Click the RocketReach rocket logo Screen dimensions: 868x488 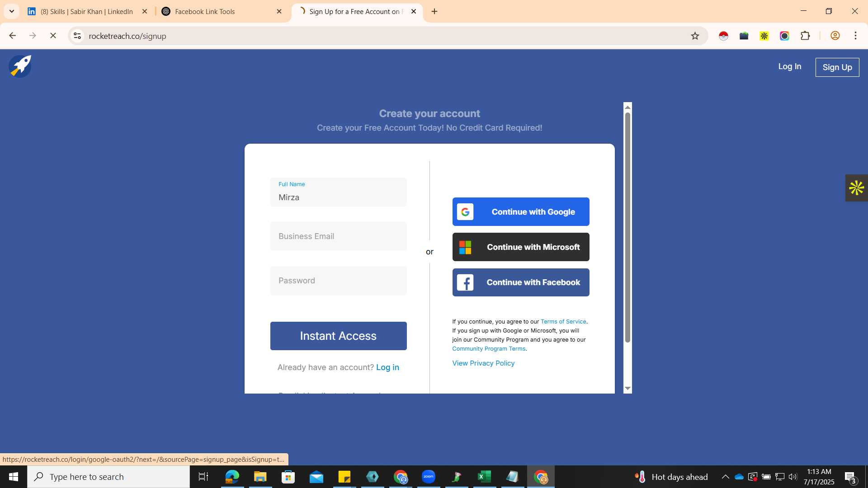pos(20,66)
